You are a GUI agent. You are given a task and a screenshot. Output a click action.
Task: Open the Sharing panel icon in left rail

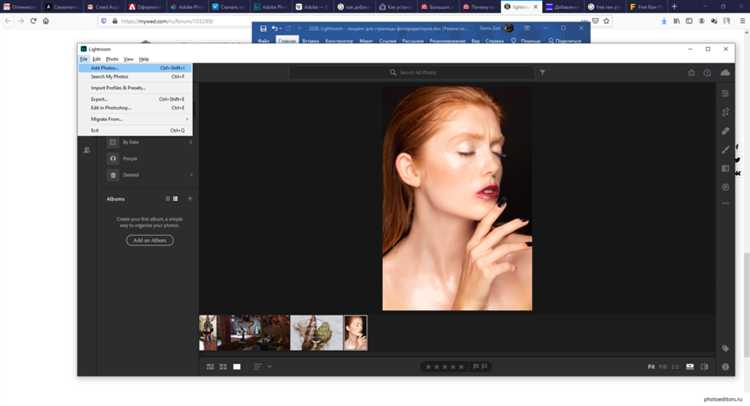tap(87, 150)
